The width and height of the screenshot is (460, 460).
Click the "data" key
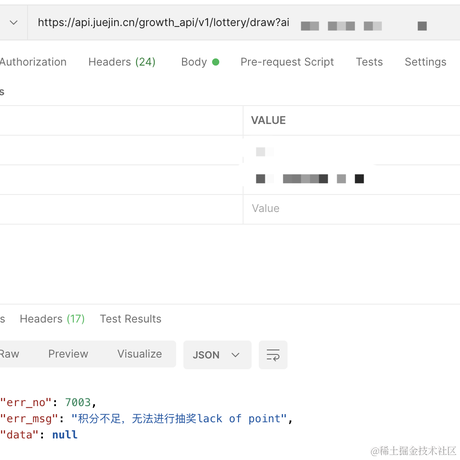coord(19,435)
